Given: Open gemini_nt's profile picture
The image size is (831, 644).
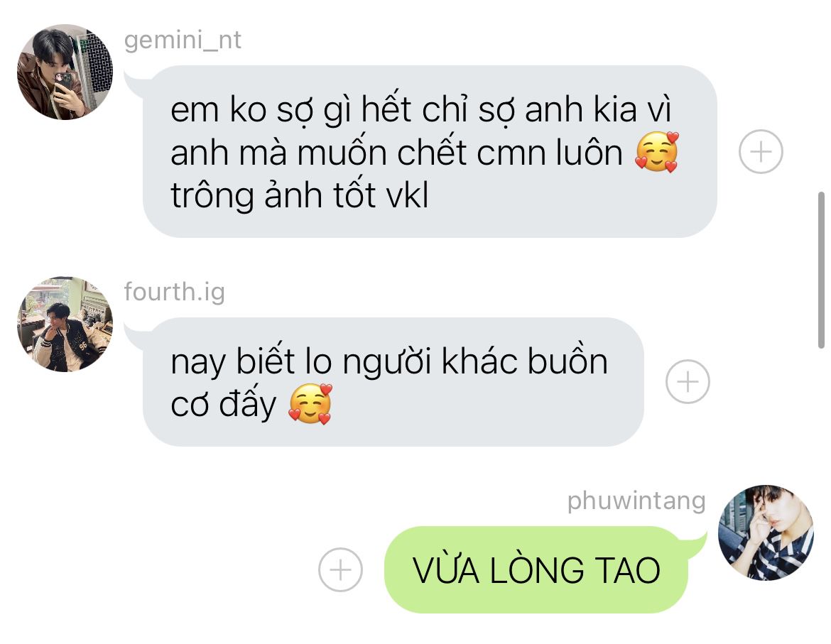Looking at the screenshot, I should point(65,72).
